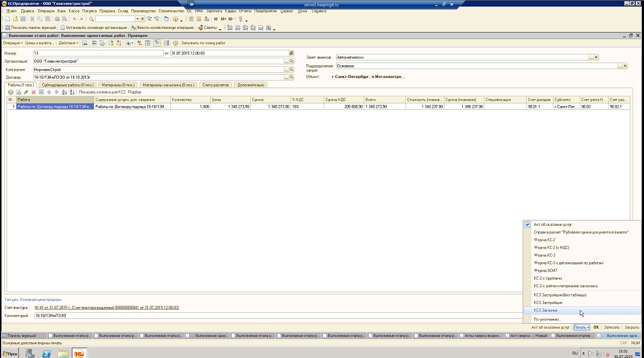Click the pencil edit-row icon in the table toolbar
Screen dimensions: 644x358
[26, 92]
